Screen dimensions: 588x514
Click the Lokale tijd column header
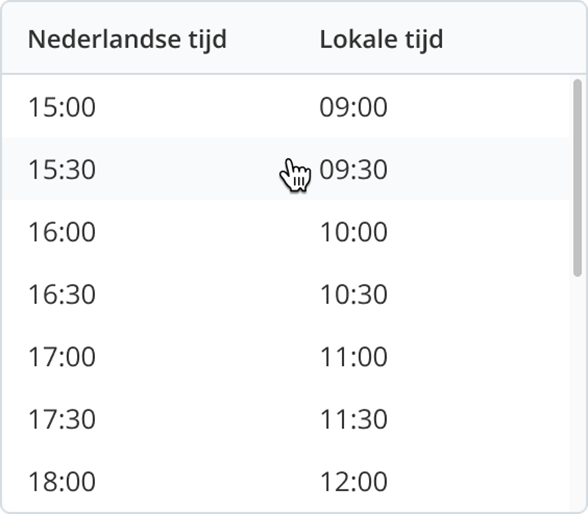381,40
